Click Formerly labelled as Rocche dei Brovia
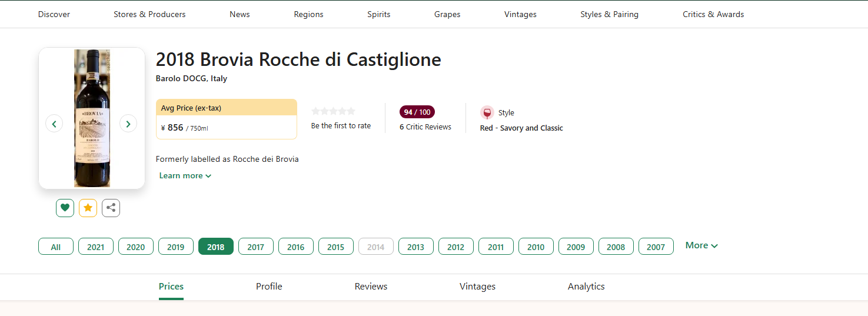Image resolution: width=868 pixels, height=316 pixels. (227, 159)
